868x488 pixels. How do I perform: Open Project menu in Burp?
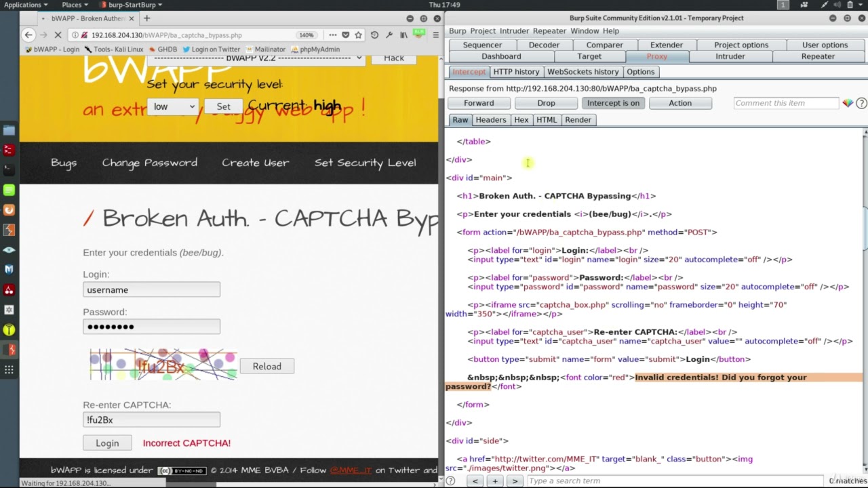[483, 31]
